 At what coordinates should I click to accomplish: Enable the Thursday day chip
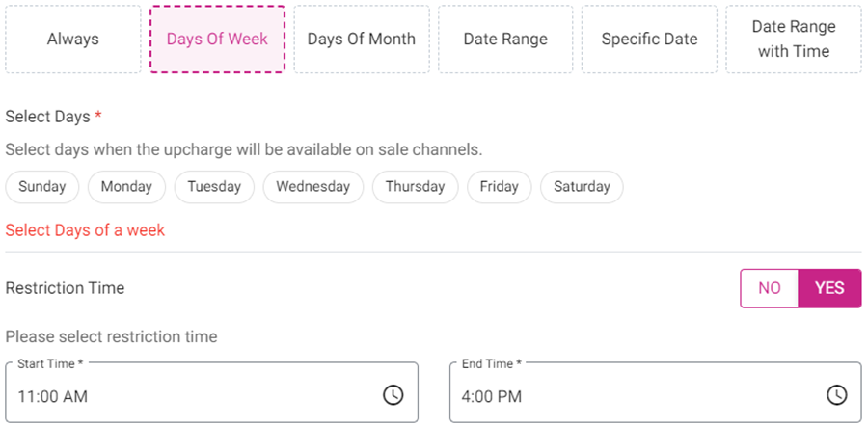[x=415, y=187]
